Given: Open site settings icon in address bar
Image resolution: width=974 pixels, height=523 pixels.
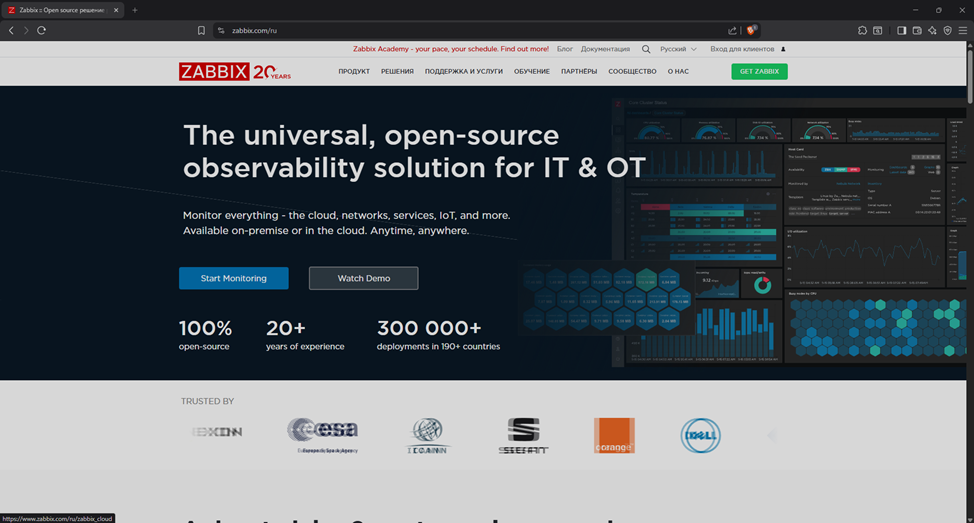Looking at the screenshot, I should (x=221, y=30).
